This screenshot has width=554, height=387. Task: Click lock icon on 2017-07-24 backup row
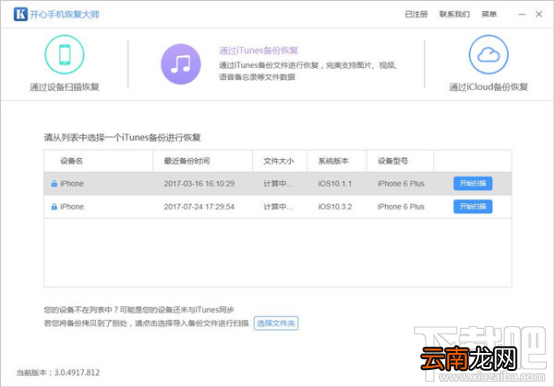(x=54, y=206)
